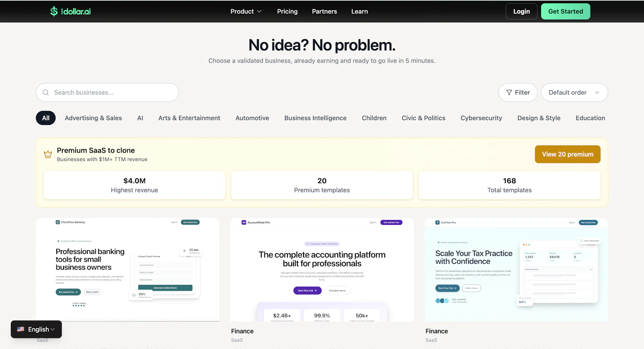Click the 168 Total templates card
644x349 pixels.
[x=510, y=185]
